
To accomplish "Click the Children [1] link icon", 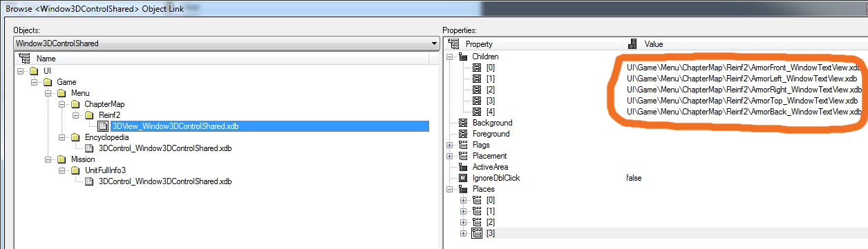I will click(x=477, y=79).
